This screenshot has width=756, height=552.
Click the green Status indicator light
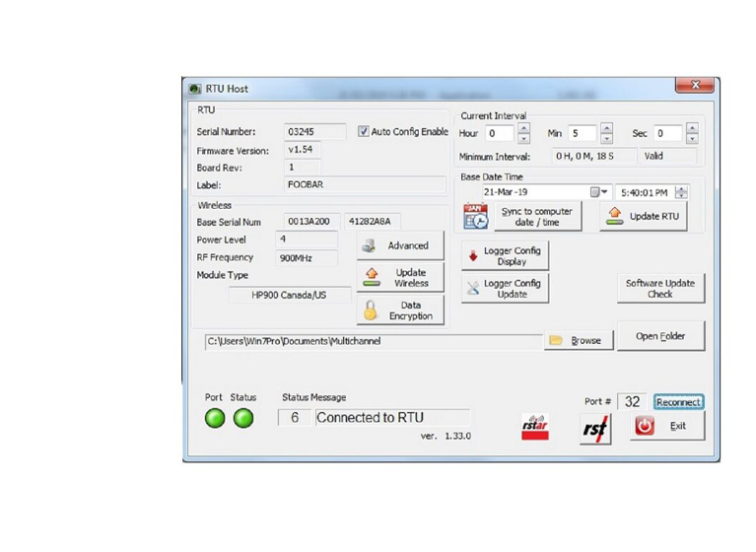coord(243,418)
